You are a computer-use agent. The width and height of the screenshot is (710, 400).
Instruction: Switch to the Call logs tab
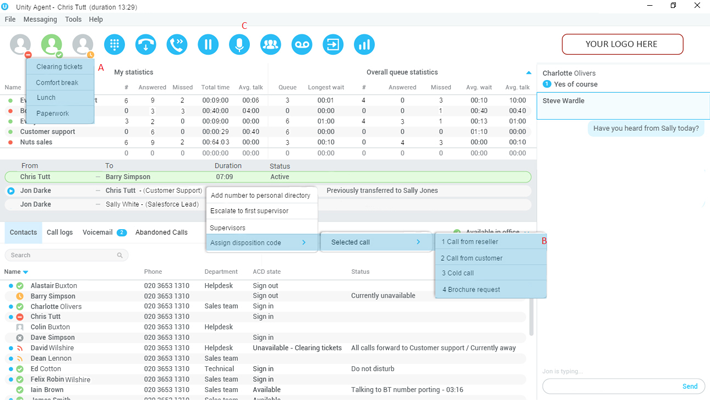[x=60, y=232]
